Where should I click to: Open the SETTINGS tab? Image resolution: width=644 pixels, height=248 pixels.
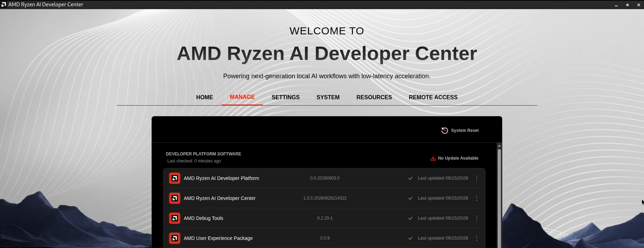click(286, 97)
